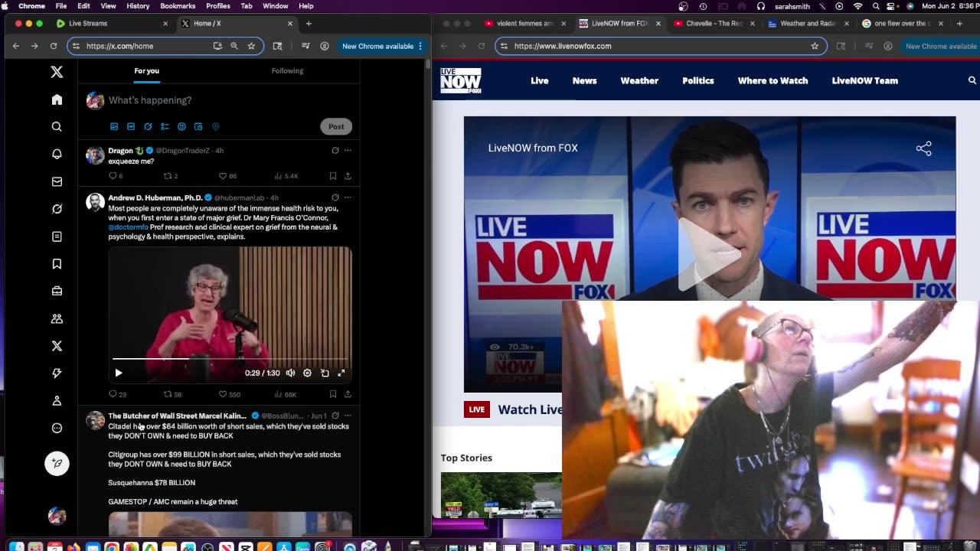The height and width of the screenshot is (551, 980).
Task: Toggle fullscreen on the Huberman video
Action: point(341,373)
